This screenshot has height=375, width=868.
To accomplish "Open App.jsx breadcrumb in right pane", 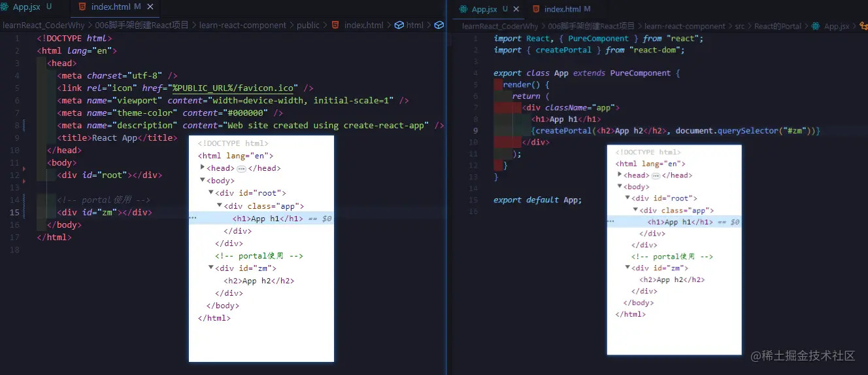I will point(837,27).
